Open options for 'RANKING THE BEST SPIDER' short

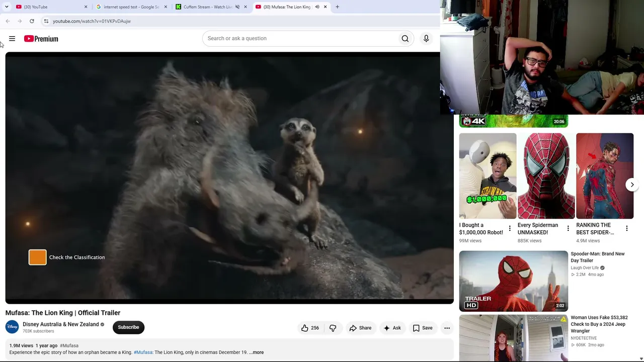click(626, 229)
